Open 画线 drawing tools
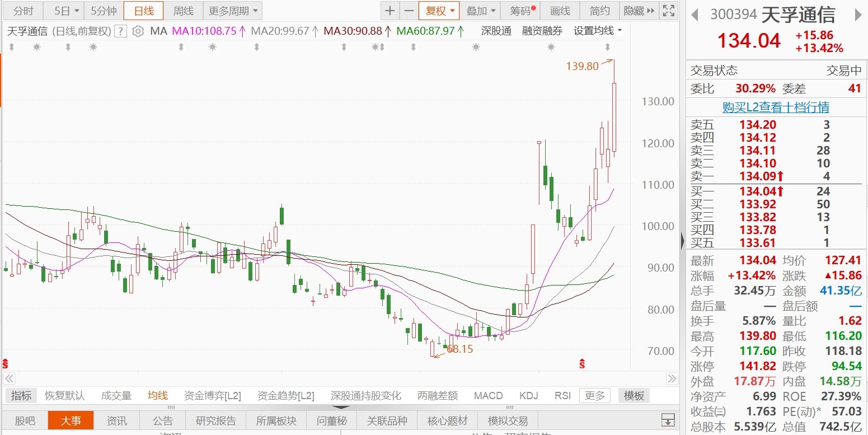Screen dimensions: 868x435 (x=560, y=11)
